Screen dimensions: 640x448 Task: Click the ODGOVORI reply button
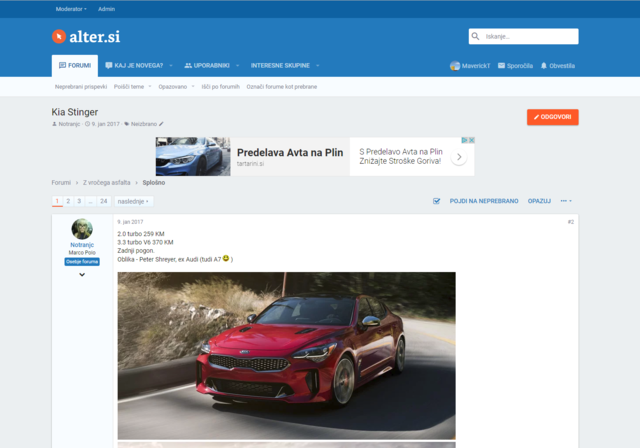pyautogui.click(x=553, y=117)
